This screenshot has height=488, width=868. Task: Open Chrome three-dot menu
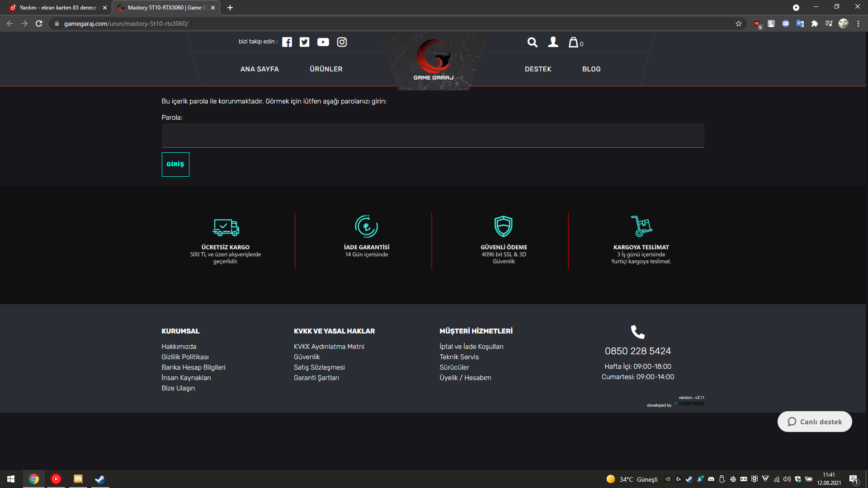coord(858,23)
